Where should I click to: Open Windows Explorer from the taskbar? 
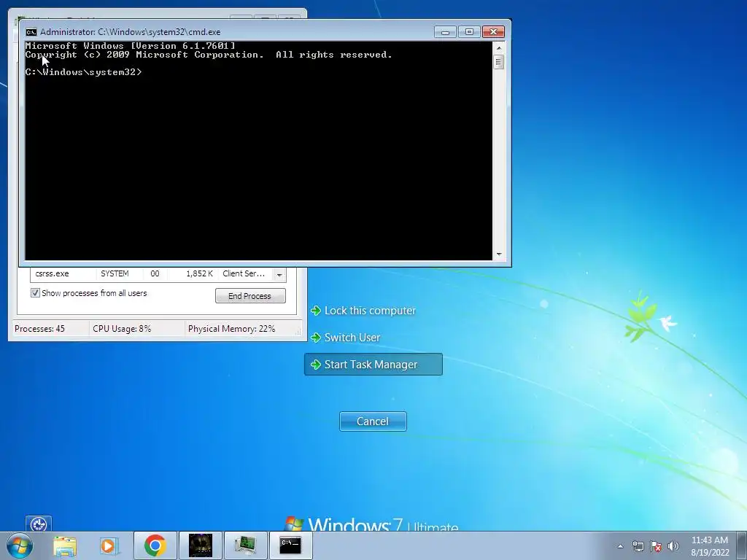pos(64,545)
